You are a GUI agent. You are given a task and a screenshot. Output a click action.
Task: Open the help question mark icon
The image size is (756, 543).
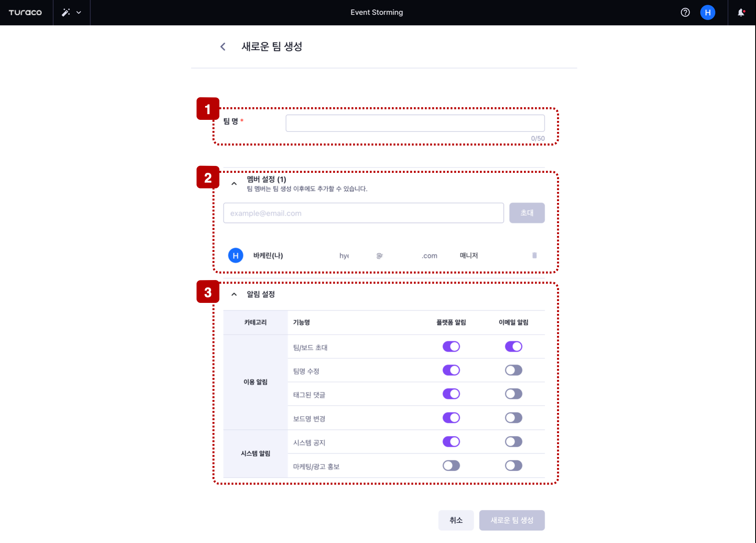tap(685, 12)
